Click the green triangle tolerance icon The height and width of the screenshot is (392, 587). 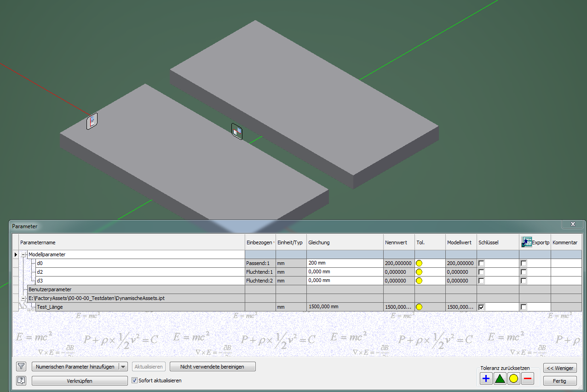coord(500,378)
